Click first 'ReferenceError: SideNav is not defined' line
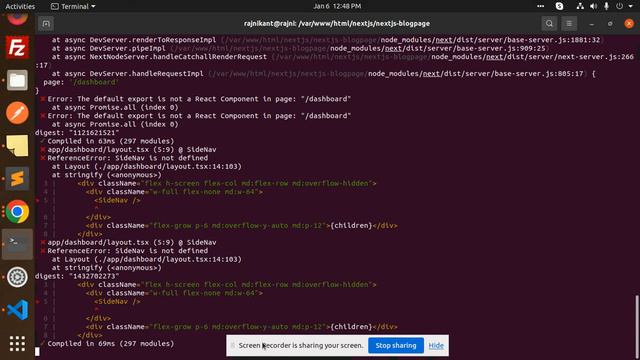 pos(127,158)
